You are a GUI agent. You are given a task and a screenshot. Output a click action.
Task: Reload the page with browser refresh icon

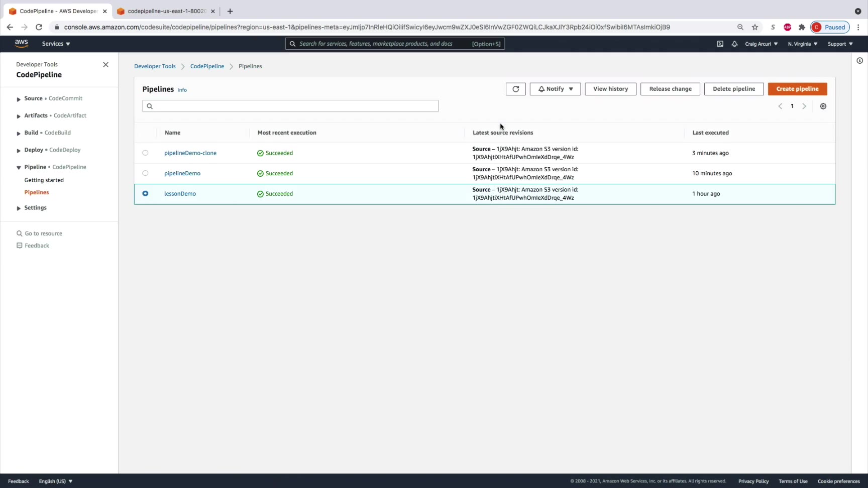coord(39,27)
